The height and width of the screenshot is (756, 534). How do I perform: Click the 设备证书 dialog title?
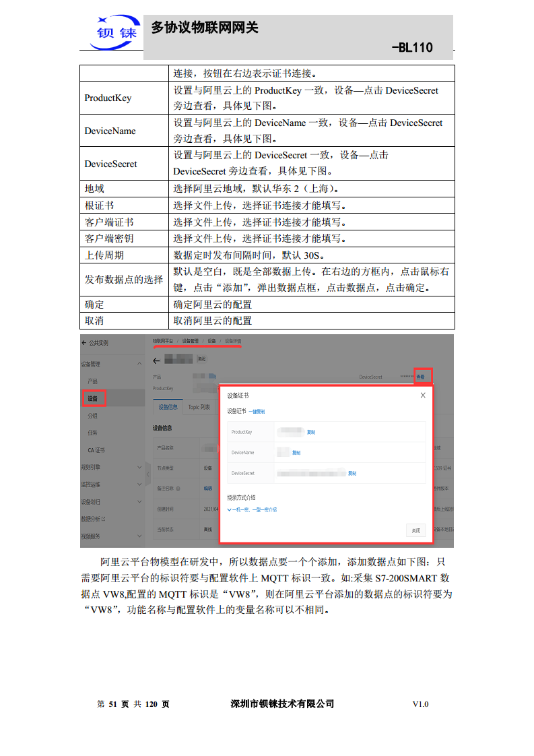coord(238,396)
